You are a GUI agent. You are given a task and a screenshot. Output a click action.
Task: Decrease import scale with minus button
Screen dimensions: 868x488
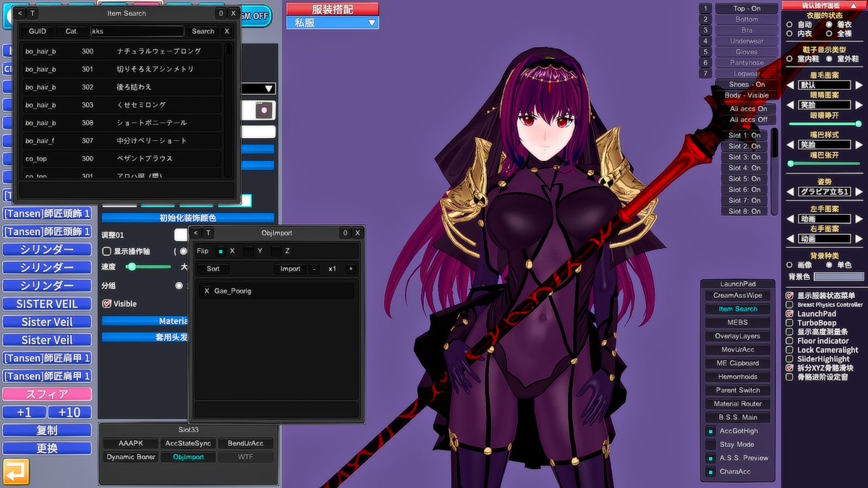point(314,268)
